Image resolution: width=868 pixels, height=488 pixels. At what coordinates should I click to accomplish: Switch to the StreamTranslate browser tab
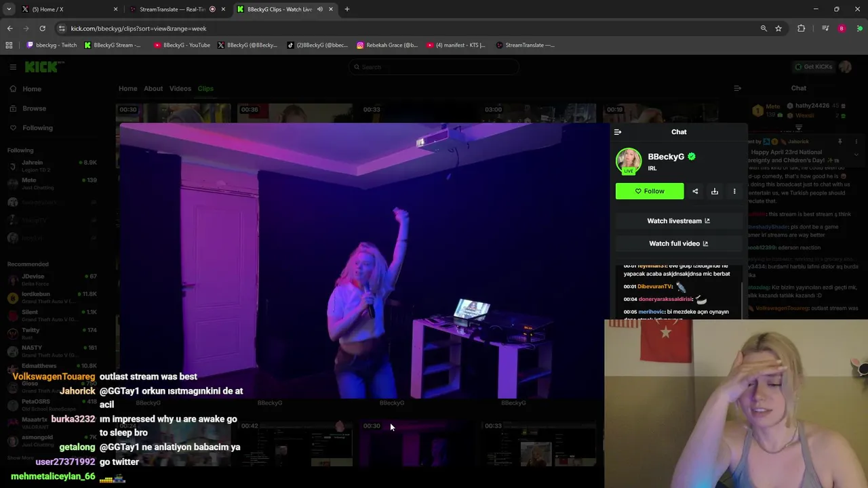tap(178, 9)
